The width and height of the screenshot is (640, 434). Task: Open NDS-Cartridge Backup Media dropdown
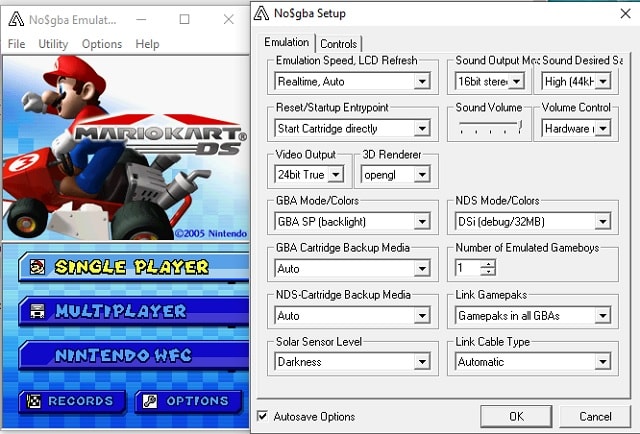(352, 315)
